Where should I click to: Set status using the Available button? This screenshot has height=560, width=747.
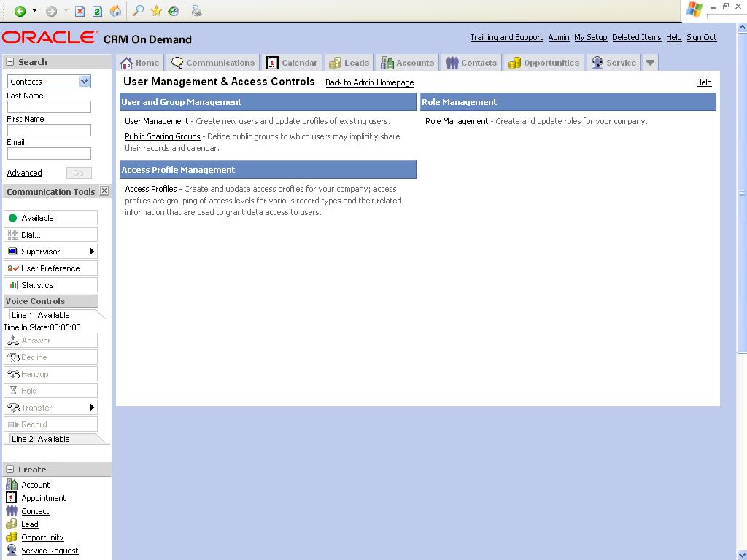(x=50, y=217)
